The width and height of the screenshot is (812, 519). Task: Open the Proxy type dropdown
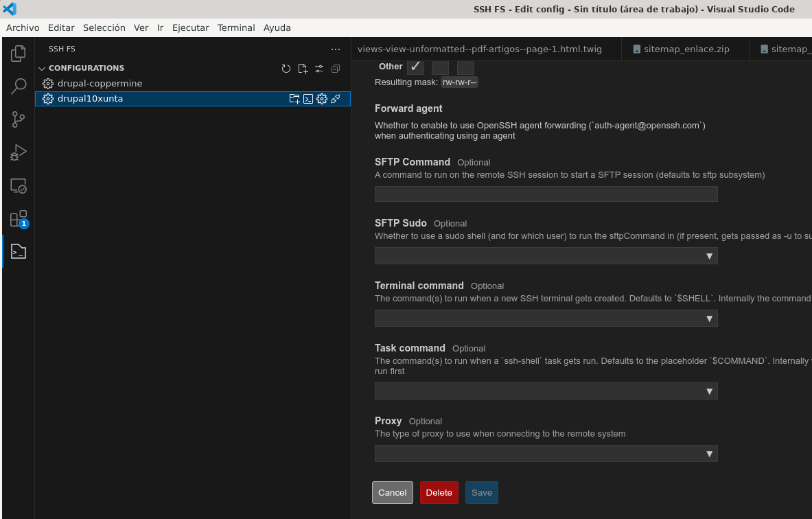546,454
